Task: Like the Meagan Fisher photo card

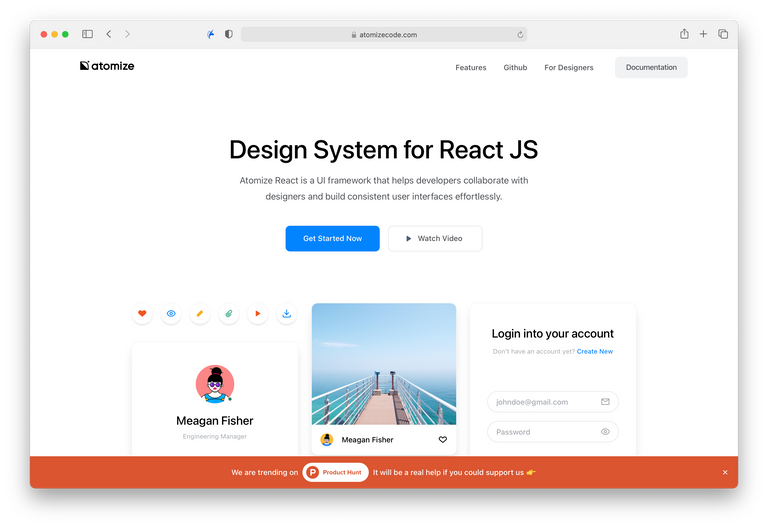Action: pyautogui.click(x=443, y=439)
